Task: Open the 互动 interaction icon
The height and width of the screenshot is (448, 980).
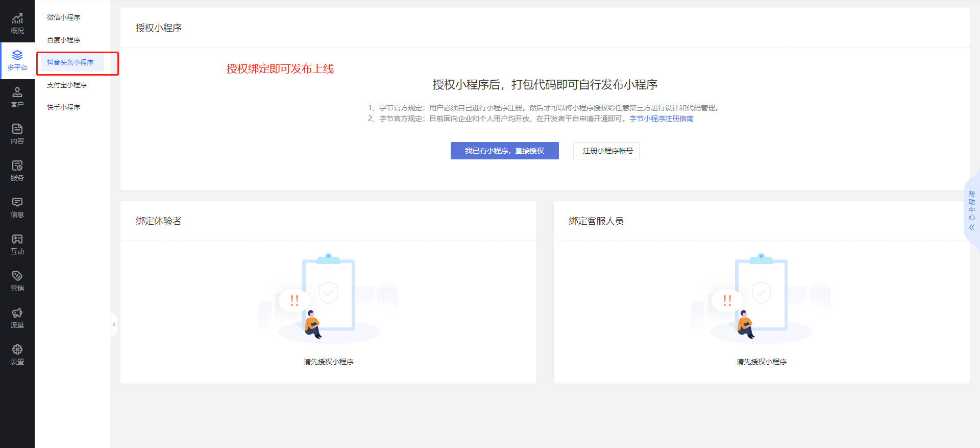Action: coord(17,240)
